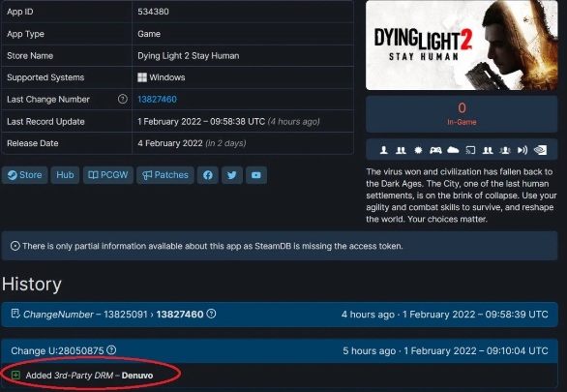Click the Remote Play cast-screen icon
The image size is (567, 392).
470,150
